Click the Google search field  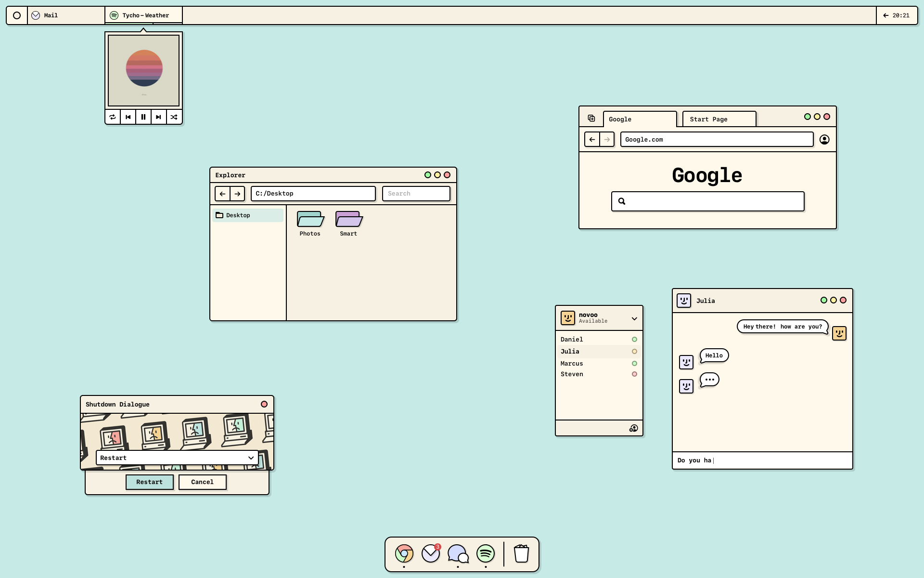coord(708,201)
